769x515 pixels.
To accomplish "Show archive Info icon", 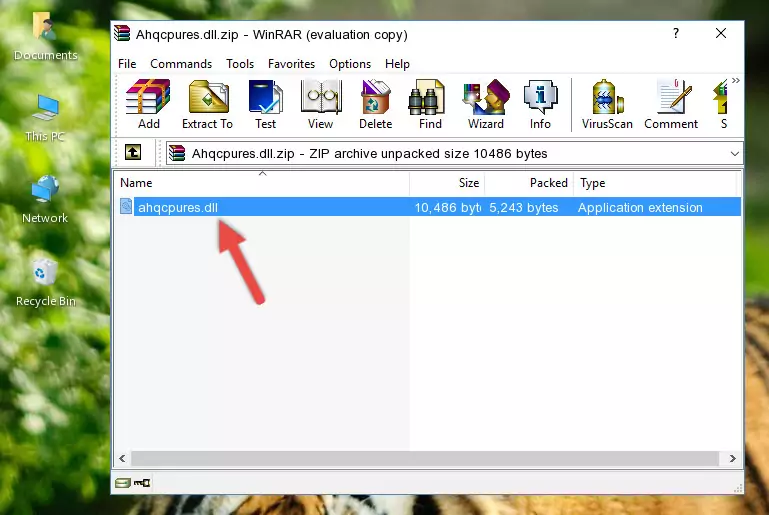I will (x=540, y=104).
